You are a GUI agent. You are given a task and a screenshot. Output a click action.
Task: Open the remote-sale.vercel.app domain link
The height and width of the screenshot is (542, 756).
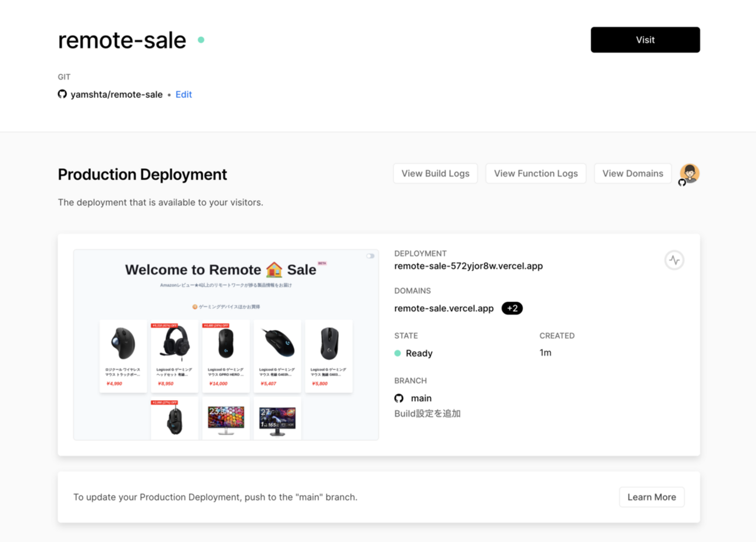tap(444, 308)
